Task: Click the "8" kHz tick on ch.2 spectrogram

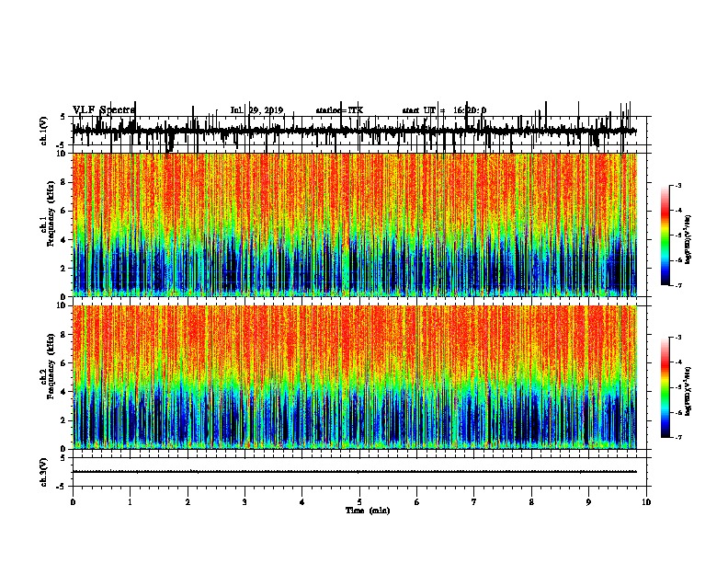Action: click(x=64, y=335)
